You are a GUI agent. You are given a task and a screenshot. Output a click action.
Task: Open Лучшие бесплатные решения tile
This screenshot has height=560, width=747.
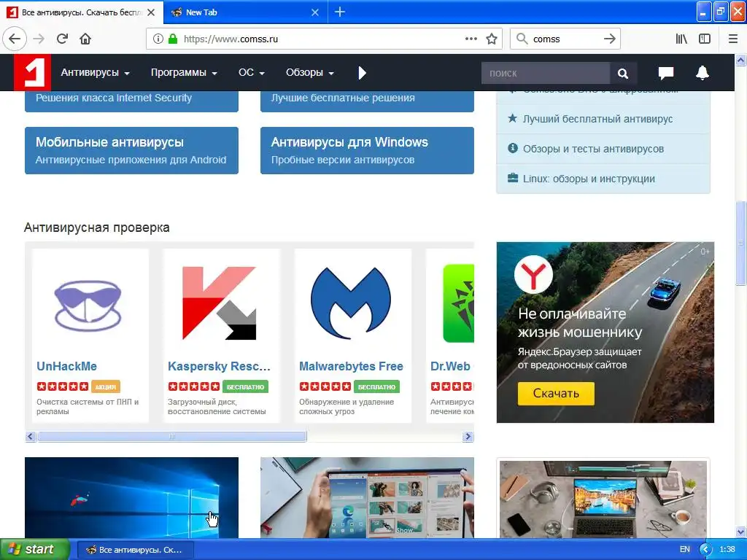(x=367, y=101)
